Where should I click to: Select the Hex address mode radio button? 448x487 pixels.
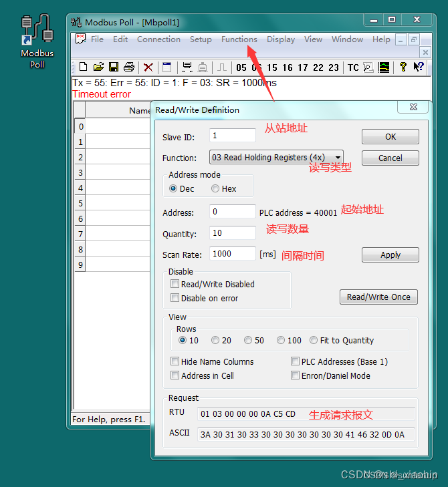(215, 188)
